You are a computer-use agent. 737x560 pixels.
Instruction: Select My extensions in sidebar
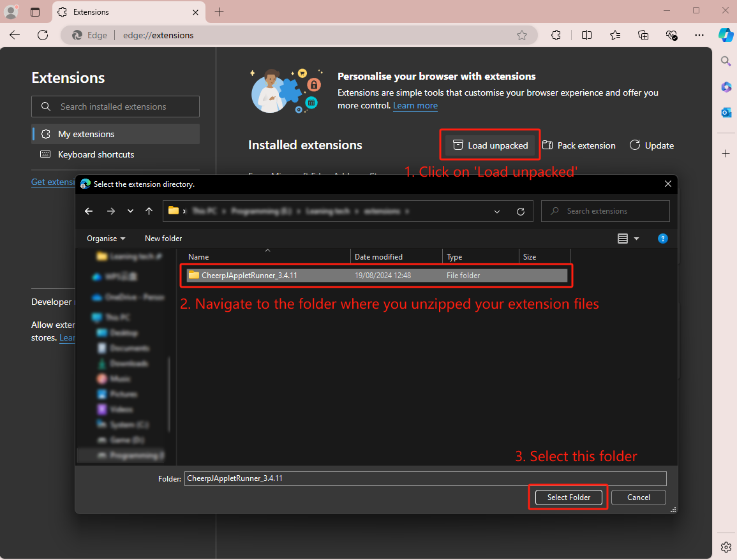(x=86, y=134)
